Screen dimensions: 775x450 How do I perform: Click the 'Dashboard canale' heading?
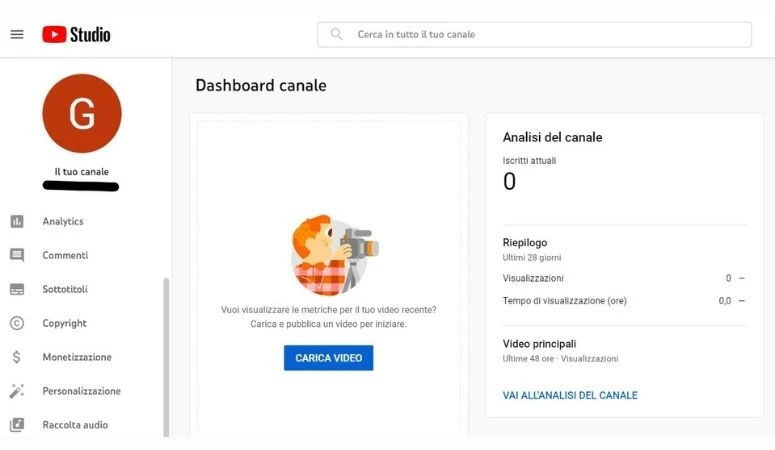click(261, 85)
